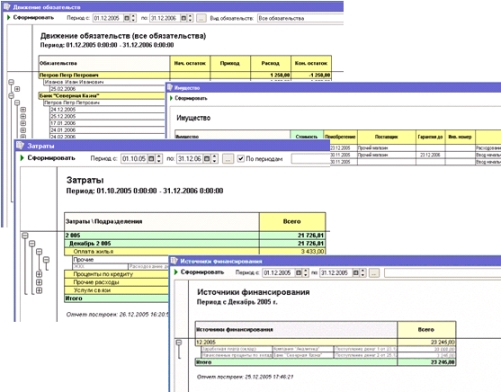Click the Имущество window title icon
Viewport: 501px width, 392px height.
pos(170,88)
